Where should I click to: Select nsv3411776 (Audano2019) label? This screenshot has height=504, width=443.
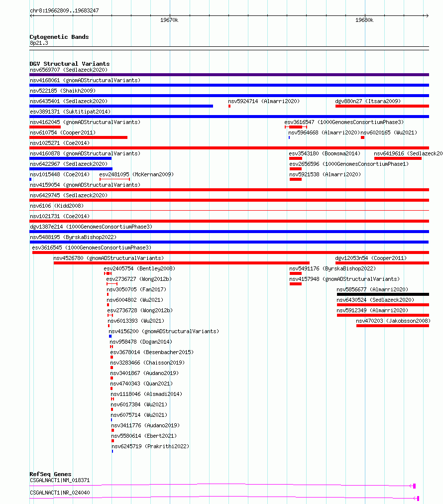pos(145,425)
